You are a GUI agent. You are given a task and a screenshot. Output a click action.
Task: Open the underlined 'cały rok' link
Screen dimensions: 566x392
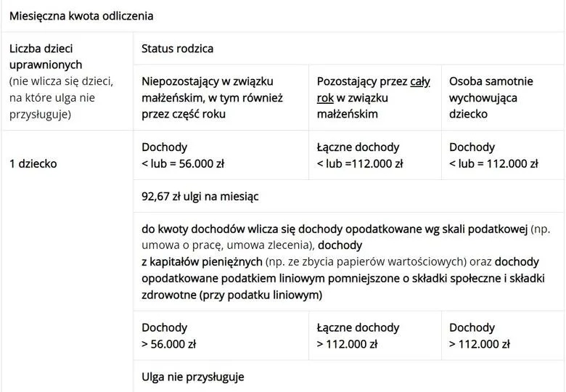[x=420, y=81]
